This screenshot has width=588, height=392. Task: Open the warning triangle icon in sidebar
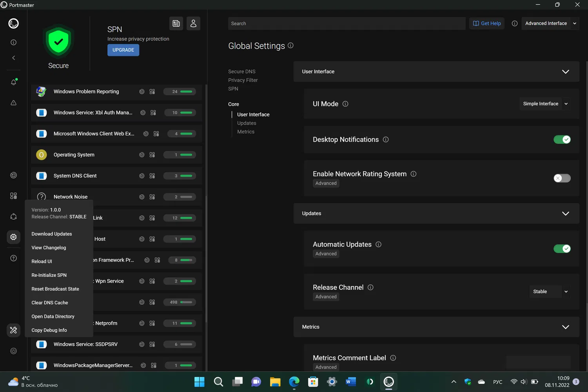click(13, 103)
